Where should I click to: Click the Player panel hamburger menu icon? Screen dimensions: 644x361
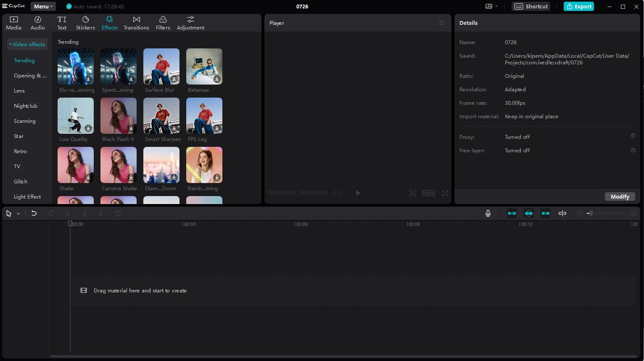coord(442,23)
